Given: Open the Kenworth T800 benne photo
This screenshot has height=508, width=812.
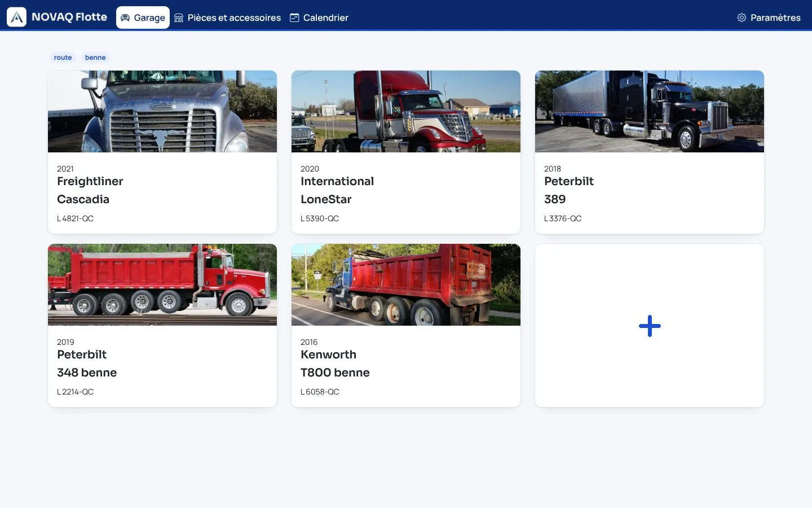Looking at the screenshot, I should [406, 284].
